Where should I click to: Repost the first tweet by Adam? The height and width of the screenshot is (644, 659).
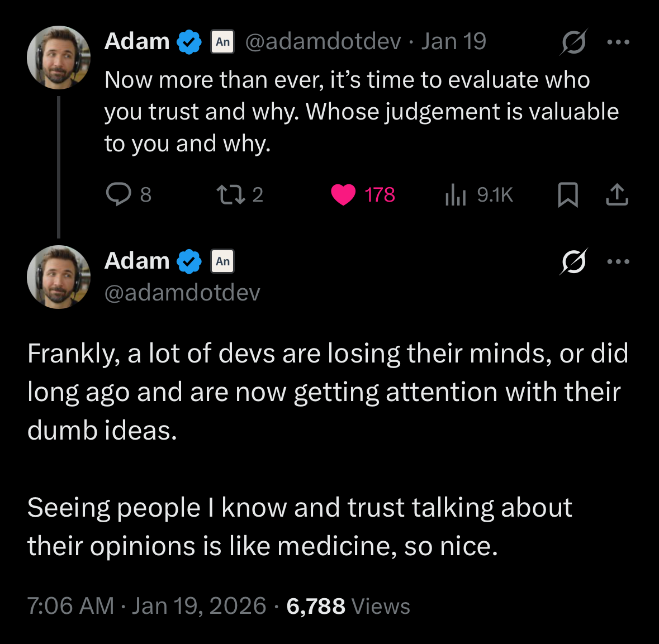click(227, 195)
